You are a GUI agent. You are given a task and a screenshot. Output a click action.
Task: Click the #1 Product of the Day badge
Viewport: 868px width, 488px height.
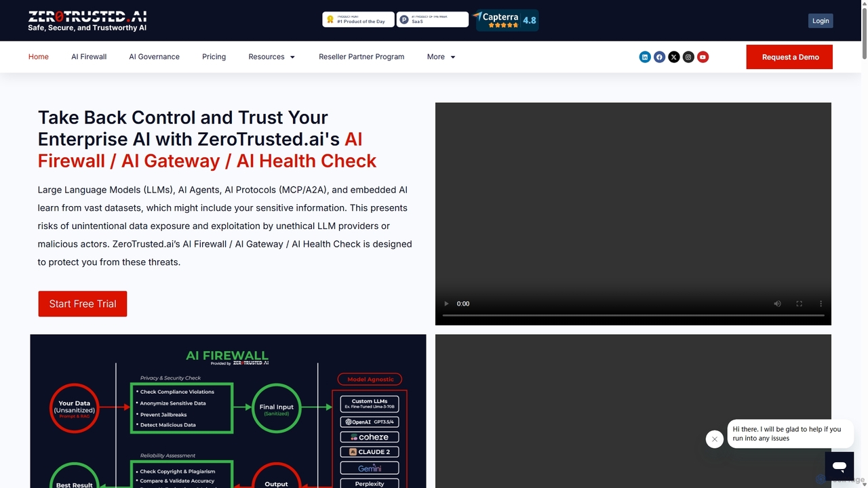coord(358,20)
